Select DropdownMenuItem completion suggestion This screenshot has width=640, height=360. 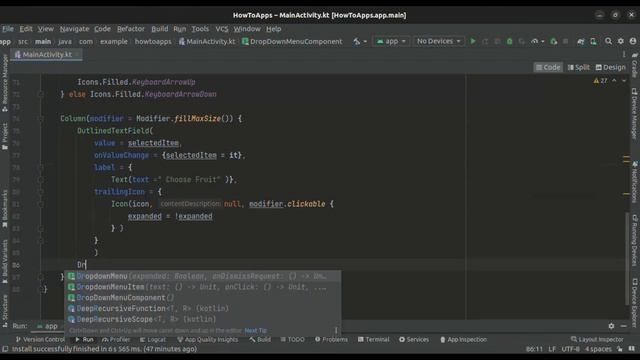pos(203,287)
